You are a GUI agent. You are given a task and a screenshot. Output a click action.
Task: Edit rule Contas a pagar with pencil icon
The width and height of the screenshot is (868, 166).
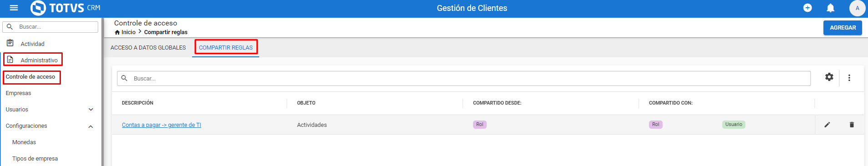click(x=827, y=125)
